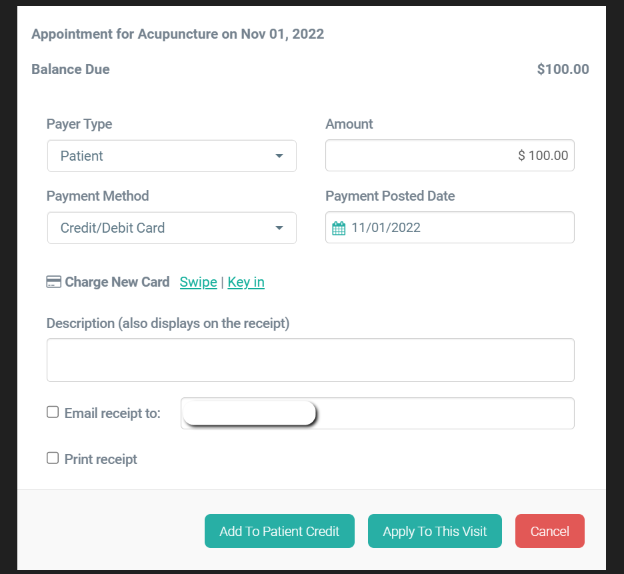This screenshot has width=624, height=574.
Task: Expand the Credit/Debit Card payment method dropdown
Action: [x=171, y=228]
